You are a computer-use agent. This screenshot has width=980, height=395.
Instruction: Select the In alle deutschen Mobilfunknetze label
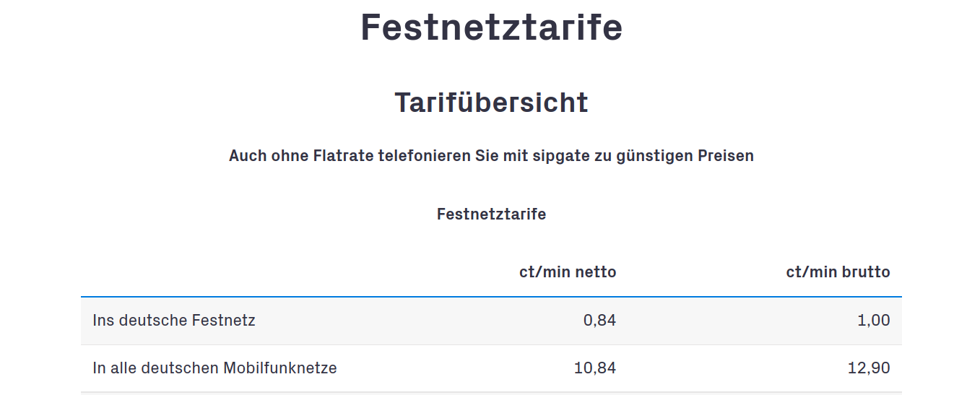(214, 368)
